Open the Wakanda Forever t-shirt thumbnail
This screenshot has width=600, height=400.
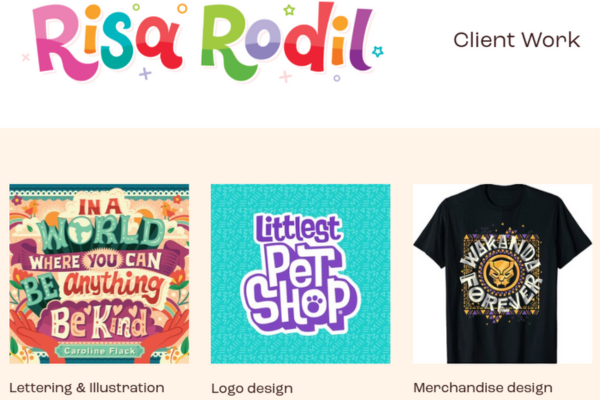502,274
